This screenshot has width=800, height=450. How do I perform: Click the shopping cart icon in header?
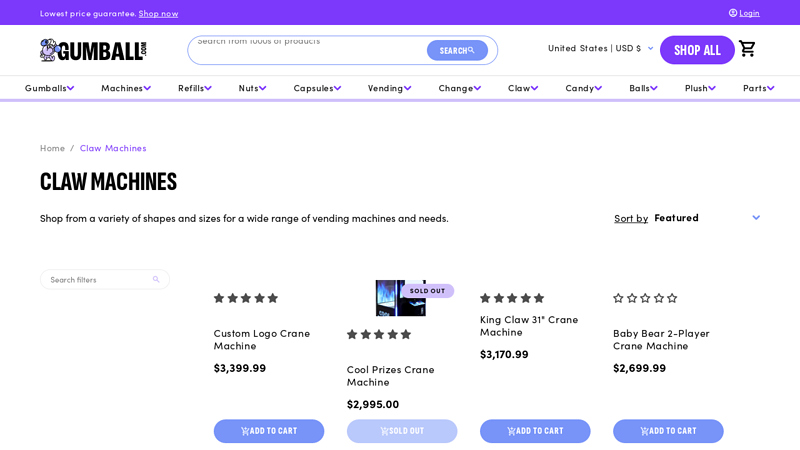point(747,49)
